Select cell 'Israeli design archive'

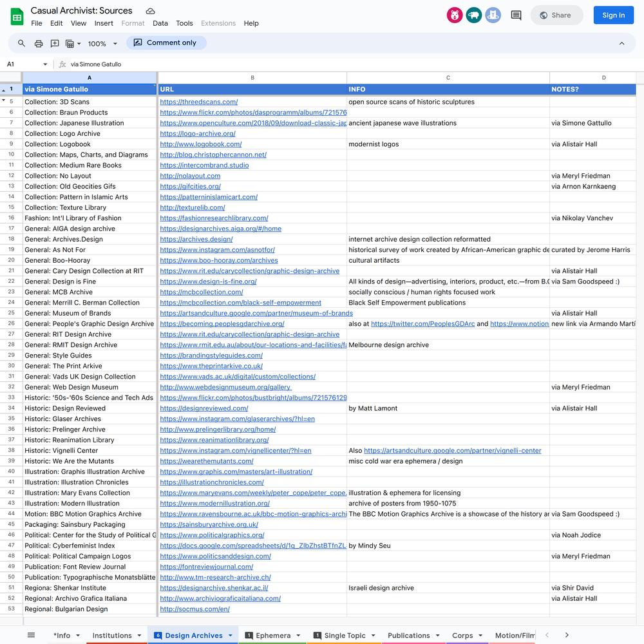click(448, 588)
